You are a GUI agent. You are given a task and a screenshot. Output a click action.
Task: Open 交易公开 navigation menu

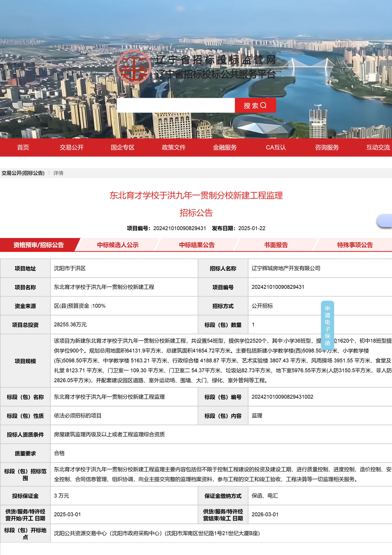point(72,147)
